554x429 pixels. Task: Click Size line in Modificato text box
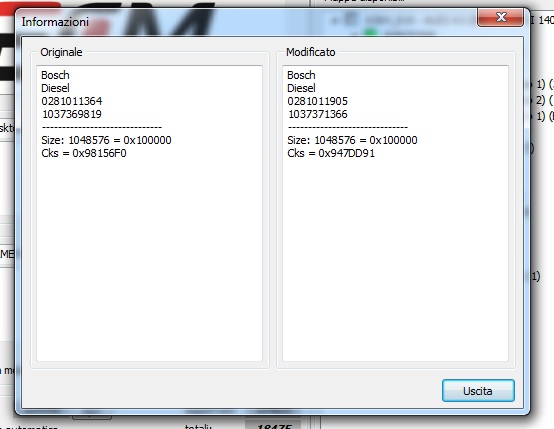coord(352,140)
